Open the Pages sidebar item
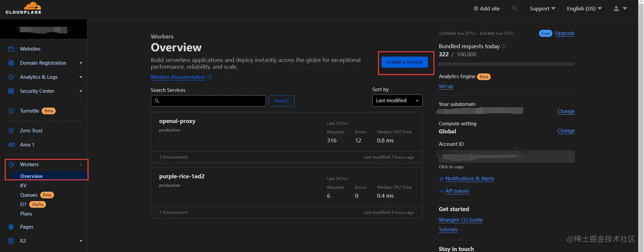 tap(26, 227)
